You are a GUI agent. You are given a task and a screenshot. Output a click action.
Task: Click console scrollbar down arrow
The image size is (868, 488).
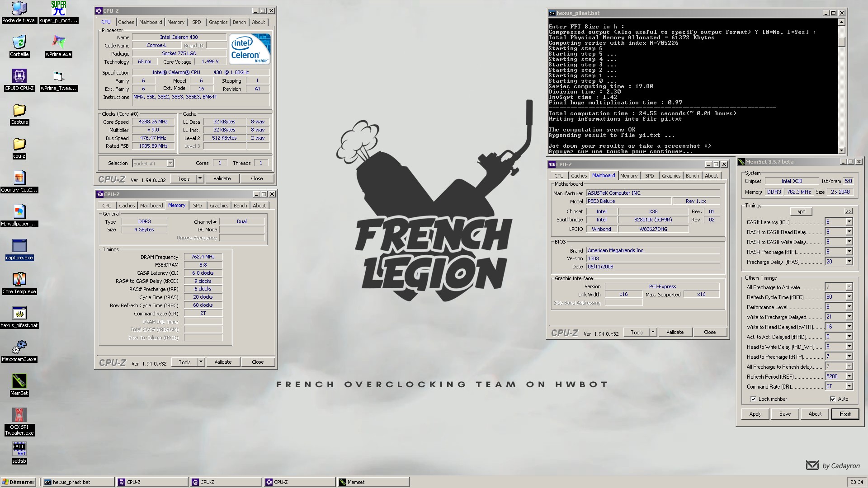tap(842, 150)
